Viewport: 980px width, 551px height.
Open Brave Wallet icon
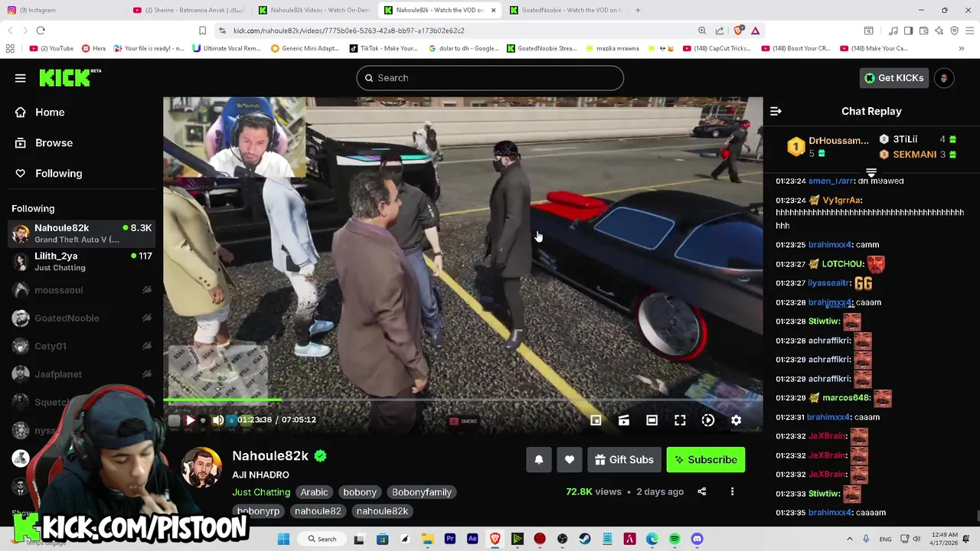point(924,31)
